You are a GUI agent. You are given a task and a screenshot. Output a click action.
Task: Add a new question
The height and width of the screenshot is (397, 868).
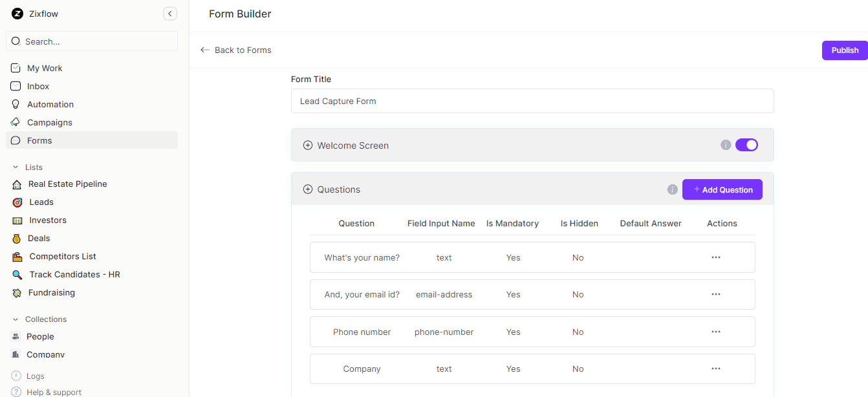coord(722,189)
